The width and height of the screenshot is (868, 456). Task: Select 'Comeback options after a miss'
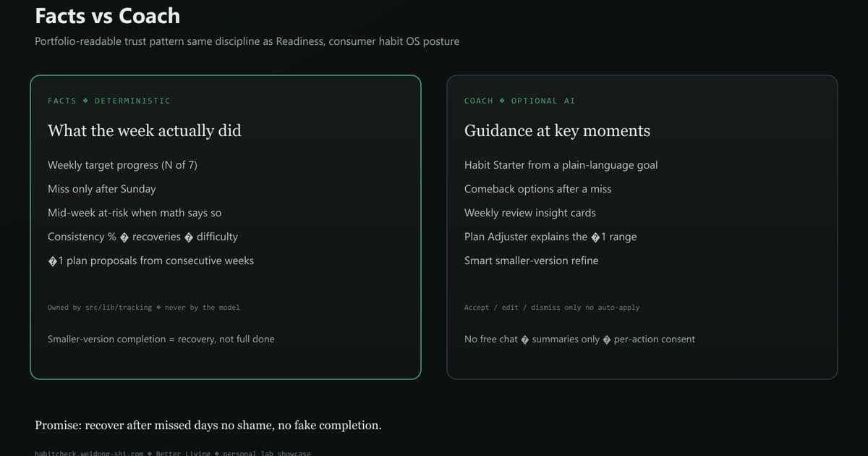537,189
